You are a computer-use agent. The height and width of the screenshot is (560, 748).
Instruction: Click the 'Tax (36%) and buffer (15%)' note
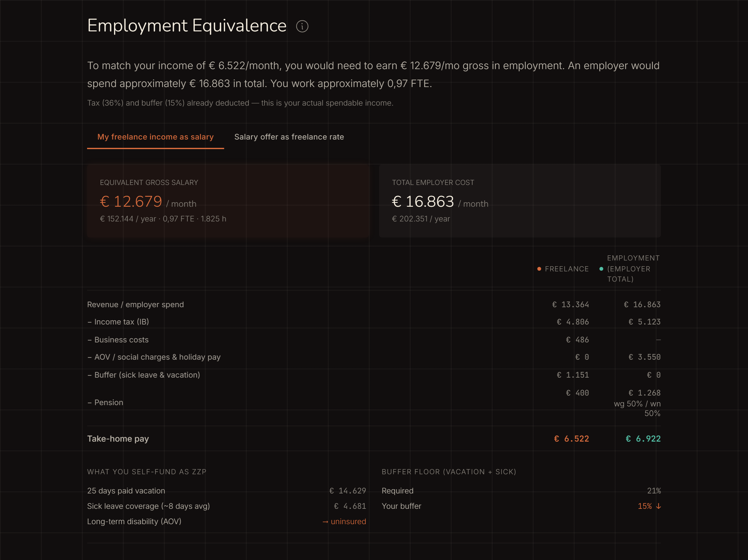point(240,103)
